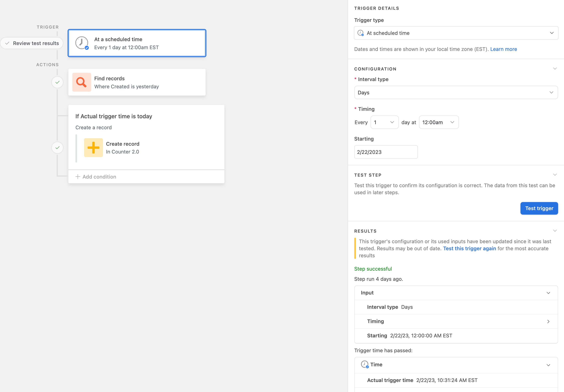Click the green checkmark beside Create record

click(57, 147)
